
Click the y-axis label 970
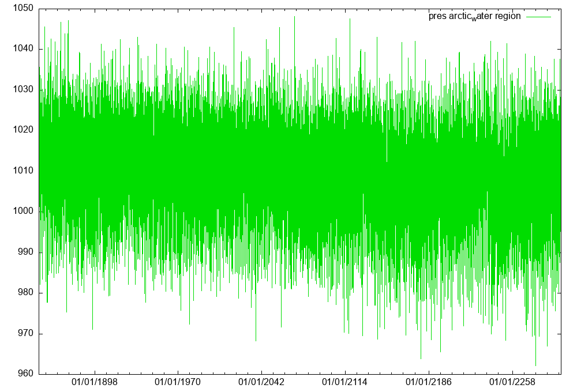[x=25, y=333]
